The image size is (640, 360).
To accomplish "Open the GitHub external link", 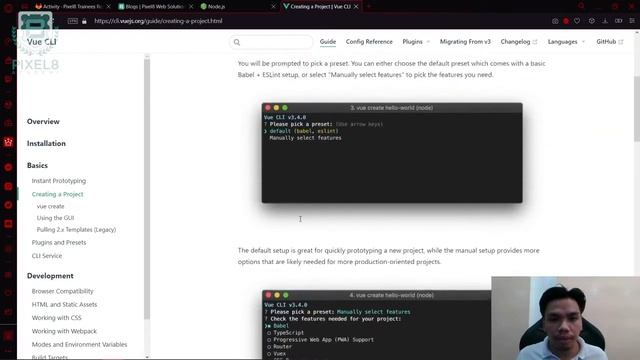I will click(609, 42).
